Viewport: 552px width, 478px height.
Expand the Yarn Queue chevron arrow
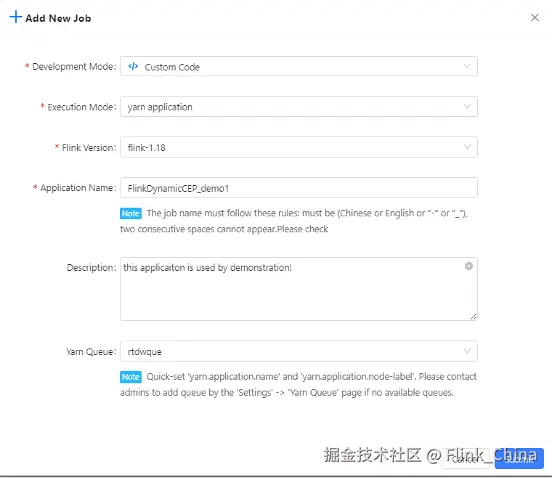(467, 351)
